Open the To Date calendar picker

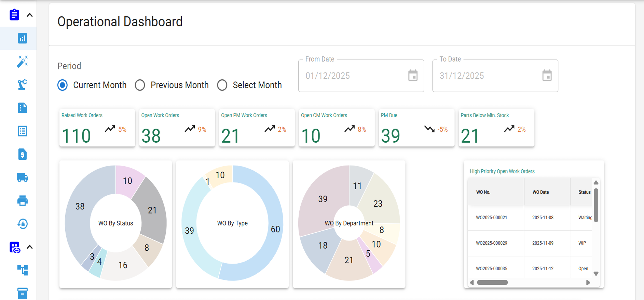[547, 75]
